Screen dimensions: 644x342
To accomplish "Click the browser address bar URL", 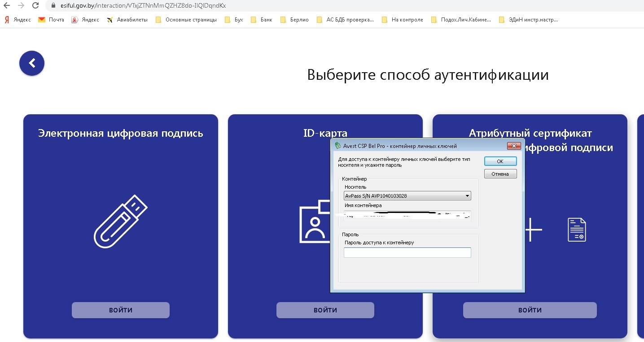I will 143,6.
